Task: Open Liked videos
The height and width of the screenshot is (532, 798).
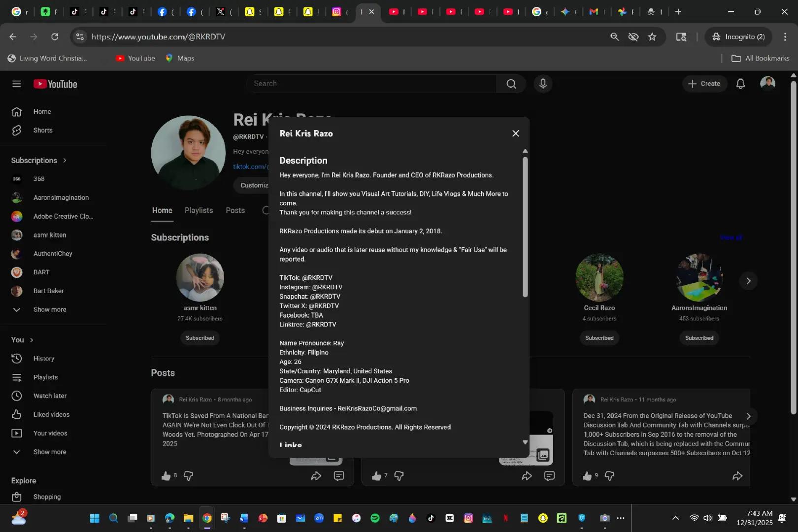Action: point(53,415)
